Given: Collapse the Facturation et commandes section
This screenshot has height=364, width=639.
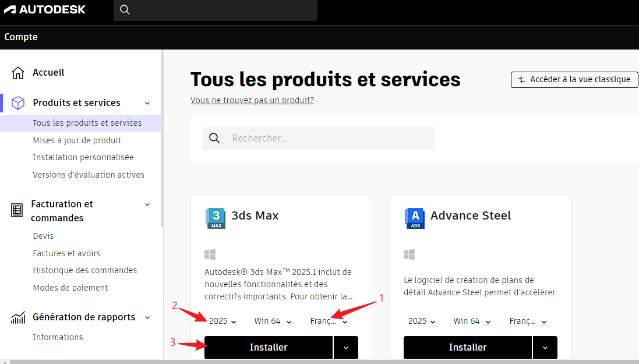Looking at the screenshot, I should coord(147,204).
